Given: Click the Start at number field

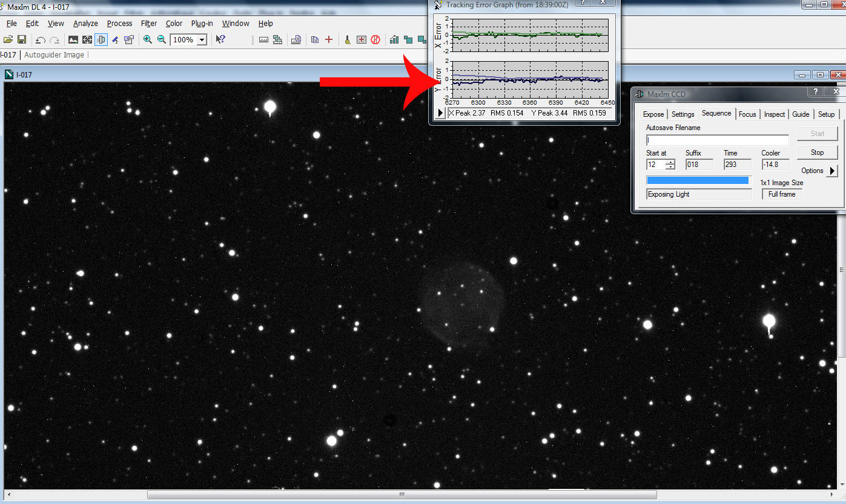Looking at the screenshot, I should pos(655,165).
